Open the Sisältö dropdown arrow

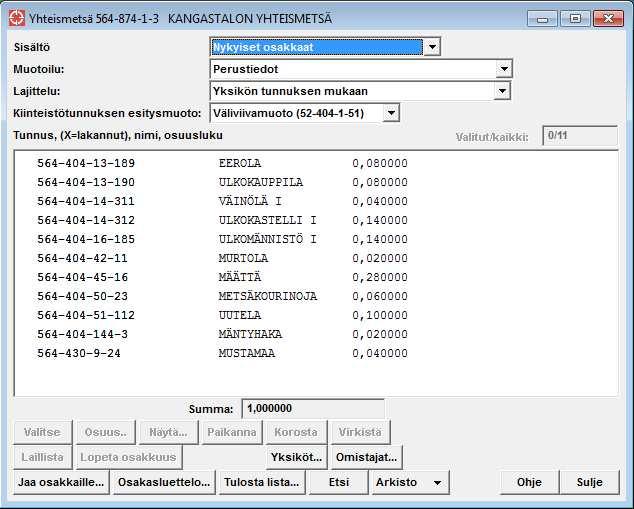coord(432,47)
